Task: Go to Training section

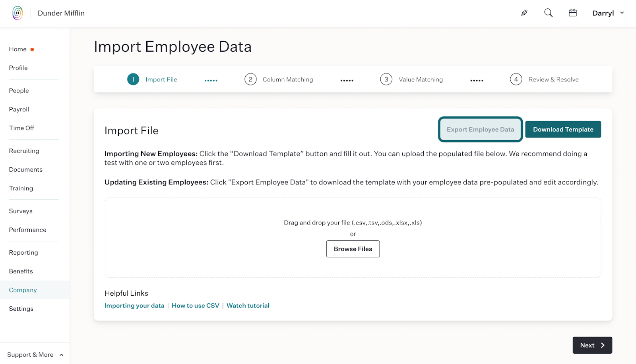Action: point(21,188)
